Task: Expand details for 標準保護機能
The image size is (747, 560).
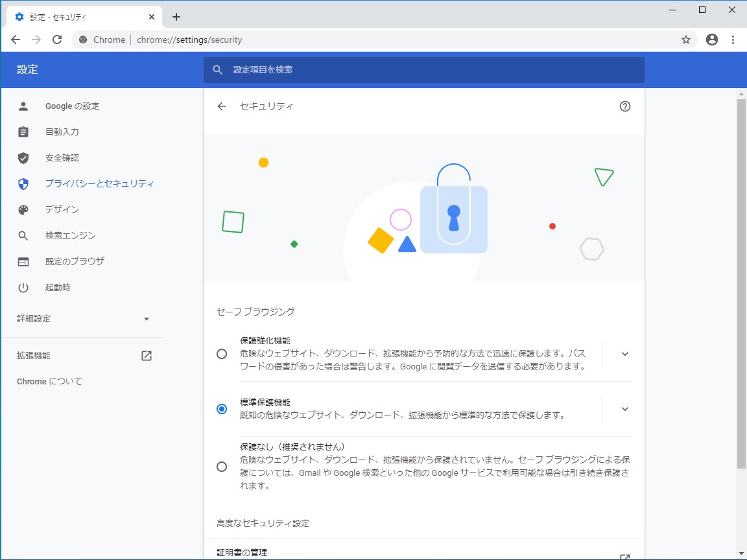Action: pos(624,409)
